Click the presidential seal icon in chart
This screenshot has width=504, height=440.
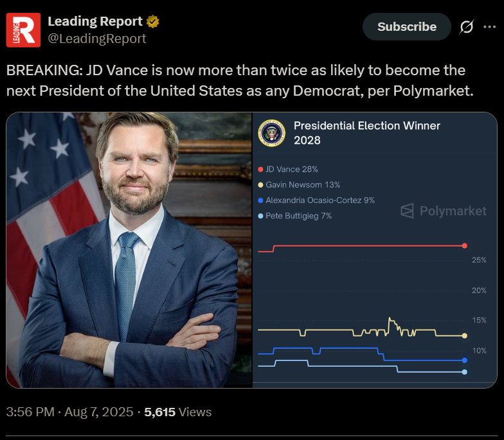(x=271, y=133)
